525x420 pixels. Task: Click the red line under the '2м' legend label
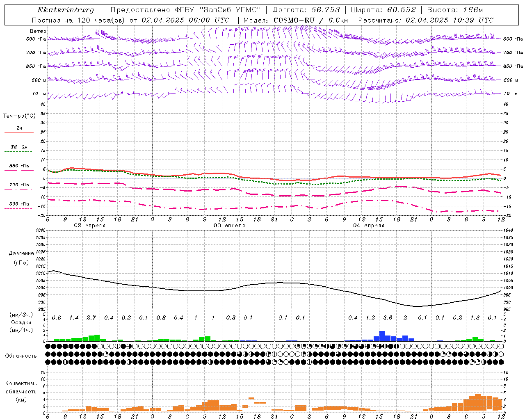19,132
